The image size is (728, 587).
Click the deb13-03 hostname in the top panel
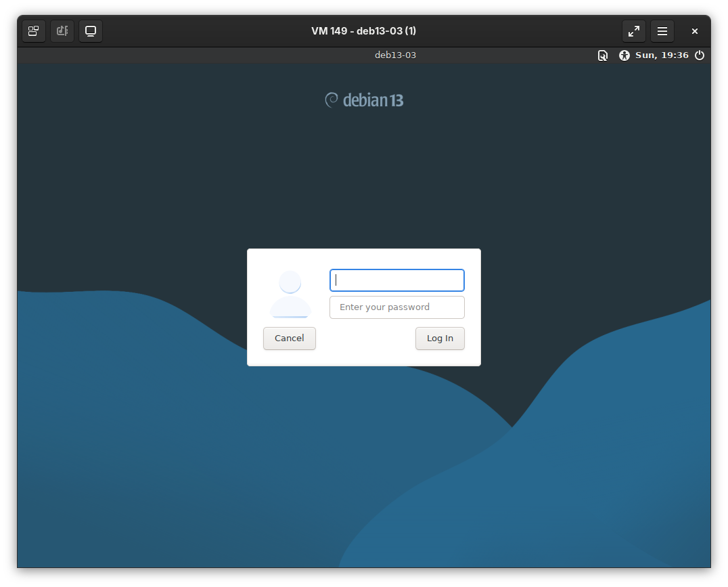tap(395, 56)
